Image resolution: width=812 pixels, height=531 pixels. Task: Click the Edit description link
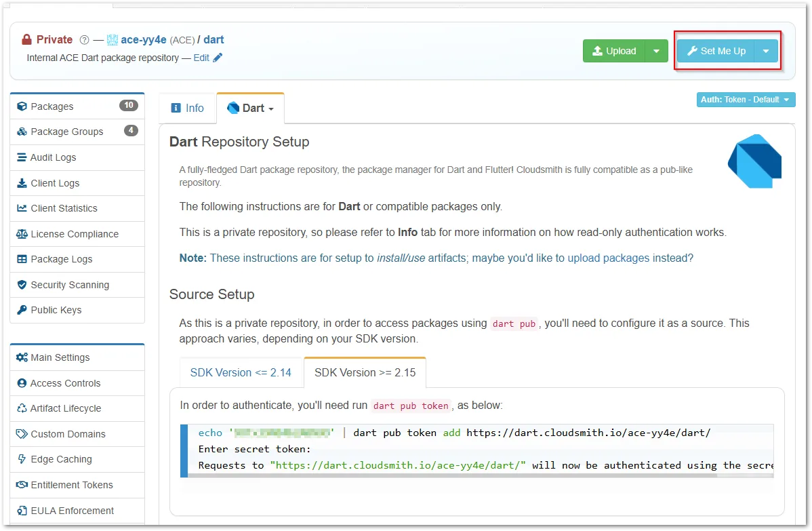coord(201,58)
